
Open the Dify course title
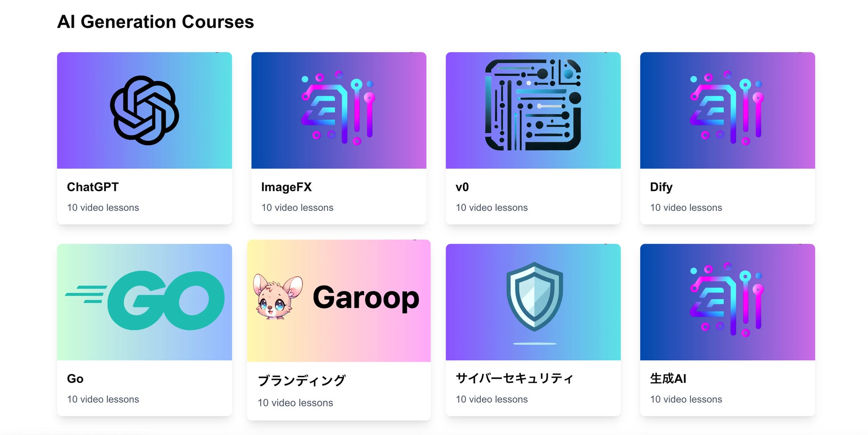point(661,187)
